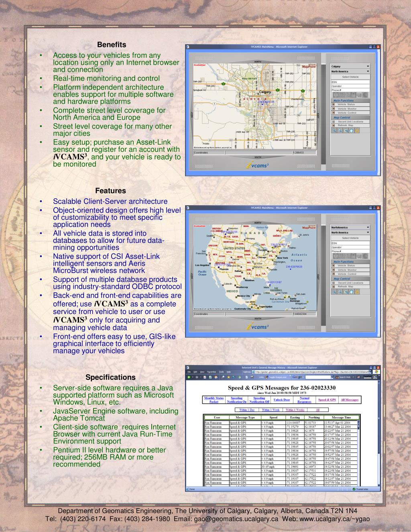Expand Vehicle Control in Calgary map window
The width and height of the screenshot is (411, 532).
[350, 113]
